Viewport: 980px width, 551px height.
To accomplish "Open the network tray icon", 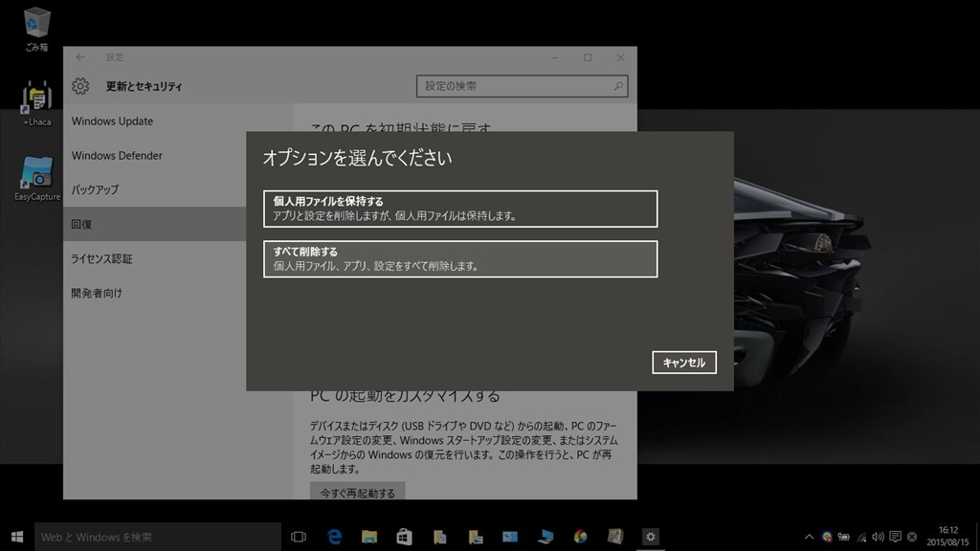I will (x=861, y=537).
